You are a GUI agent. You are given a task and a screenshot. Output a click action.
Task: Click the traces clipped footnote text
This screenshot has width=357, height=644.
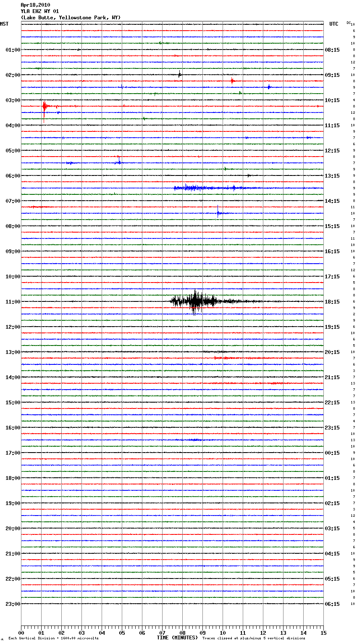pos(254,639)
